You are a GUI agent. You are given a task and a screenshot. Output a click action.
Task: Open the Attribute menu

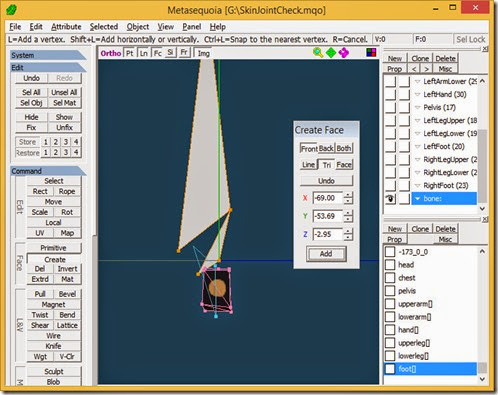point(66,27)
